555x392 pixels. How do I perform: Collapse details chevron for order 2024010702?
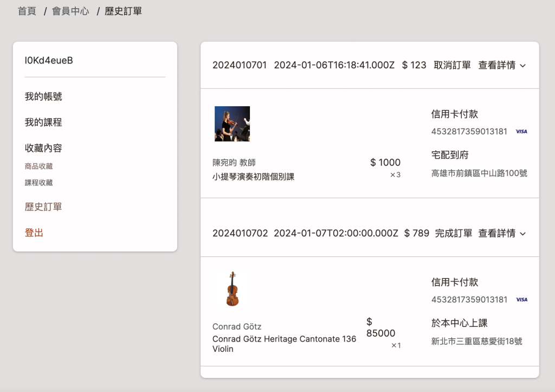tap(523, 234)
